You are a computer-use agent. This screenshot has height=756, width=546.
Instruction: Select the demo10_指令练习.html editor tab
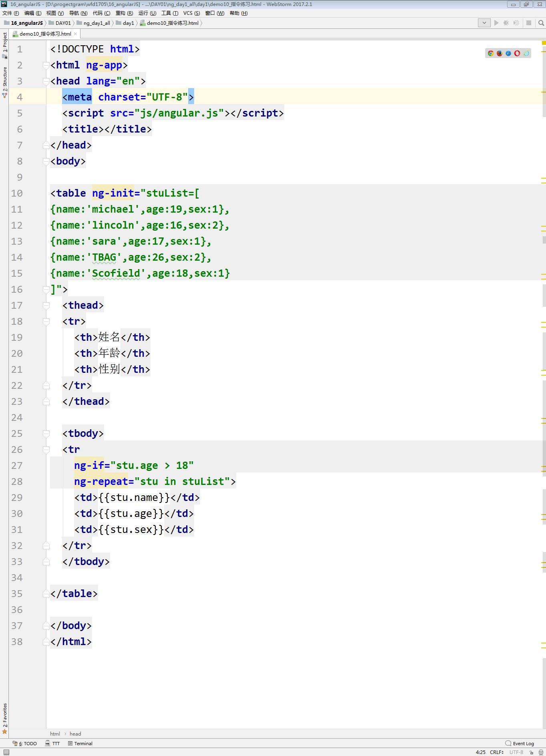pyautogui.click(x=45, y=34)
